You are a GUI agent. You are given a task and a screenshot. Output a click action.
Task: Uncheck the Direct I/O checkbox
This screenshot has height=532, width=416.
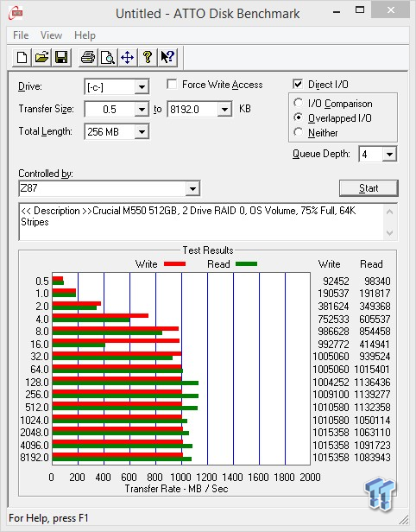pyautogui.click(x=298, y=84)
